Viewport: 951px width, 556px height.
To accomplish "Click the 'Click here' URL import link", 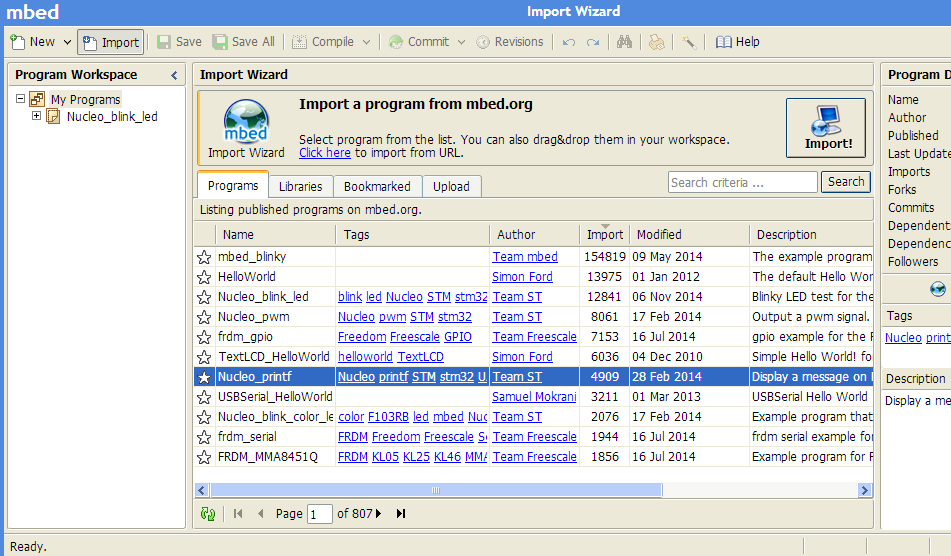I will 324,153.
